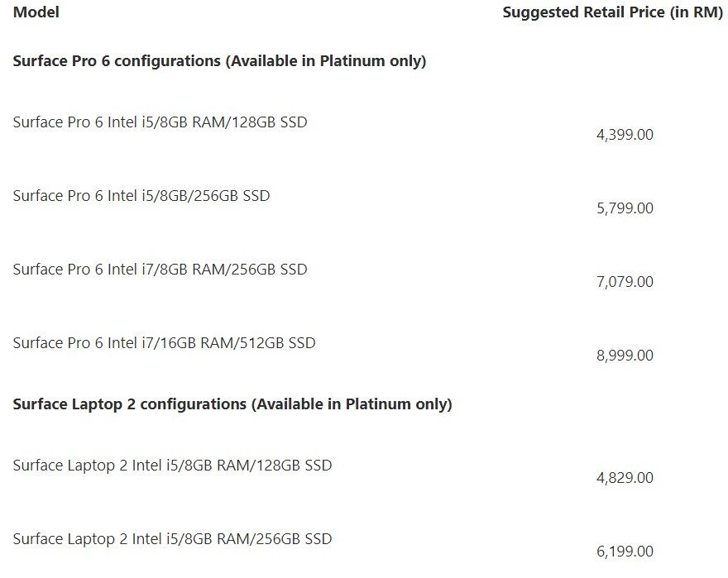
Task: Click the 5,799.00 price
Action: (x=625, y=208)
